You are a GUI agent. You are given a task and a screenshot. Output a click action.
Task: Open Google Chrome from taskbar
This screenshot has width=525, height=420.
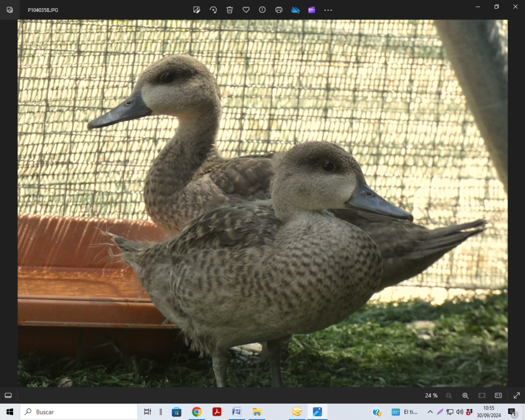tap(196, 412)
